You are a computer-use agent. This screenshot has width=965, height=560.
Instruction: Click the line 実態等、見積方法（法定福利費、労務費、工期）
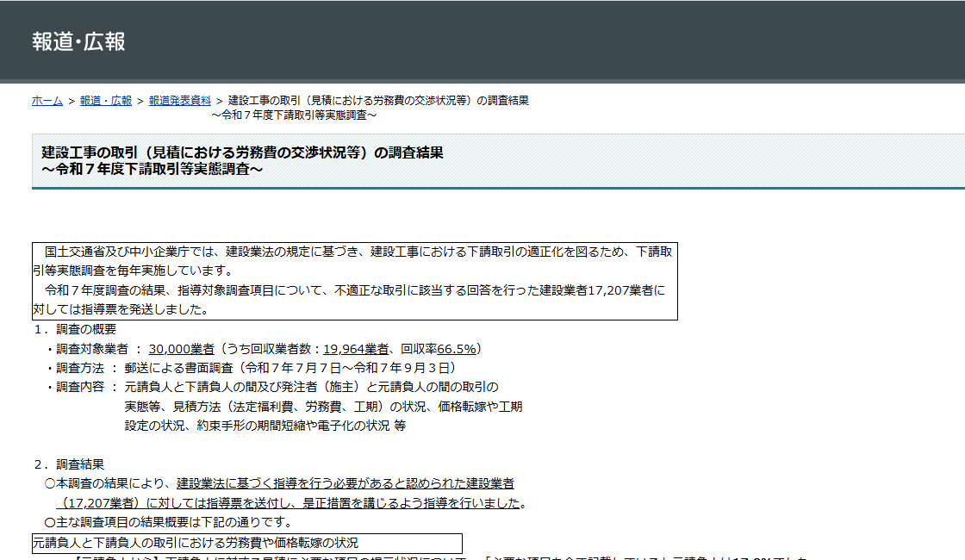point(323,407)
